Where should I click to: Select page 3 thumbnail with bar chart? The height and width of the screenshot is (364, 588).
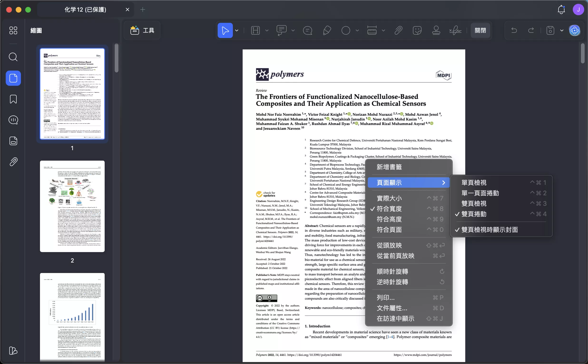click(x=72, y=317)
